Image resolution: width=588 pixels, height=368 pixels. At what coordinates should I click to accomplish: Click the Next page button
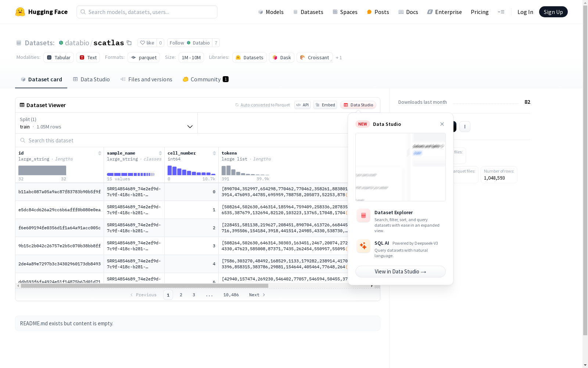[x=257, y=295]
